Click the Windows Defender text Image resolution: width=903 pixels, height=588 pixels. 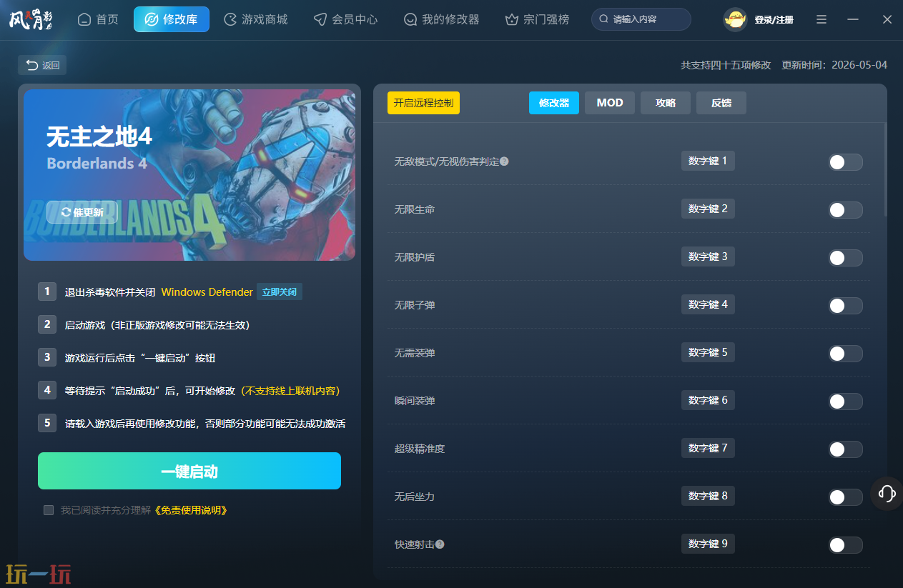pos(207,292)
